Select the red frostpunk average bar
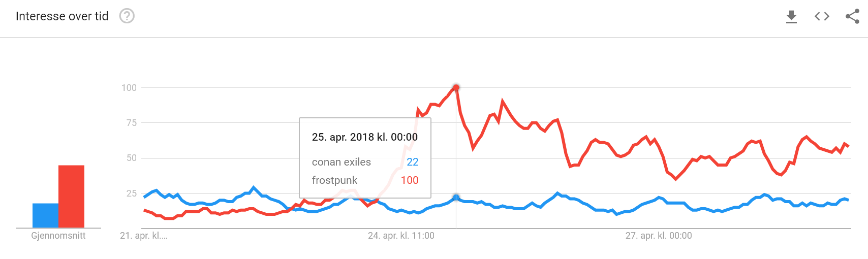Viewport: 868px width, 259px height. (x=72, y=197)
